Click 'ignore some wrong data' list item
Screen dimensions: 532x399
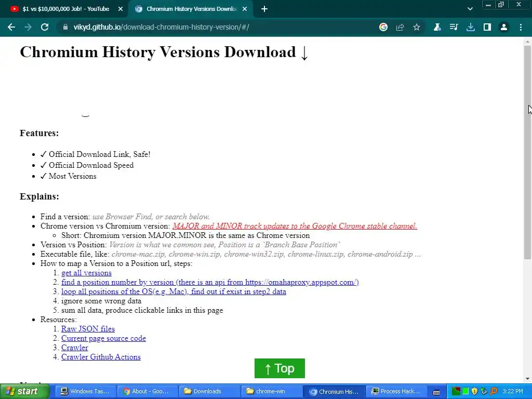coord(101,301)
